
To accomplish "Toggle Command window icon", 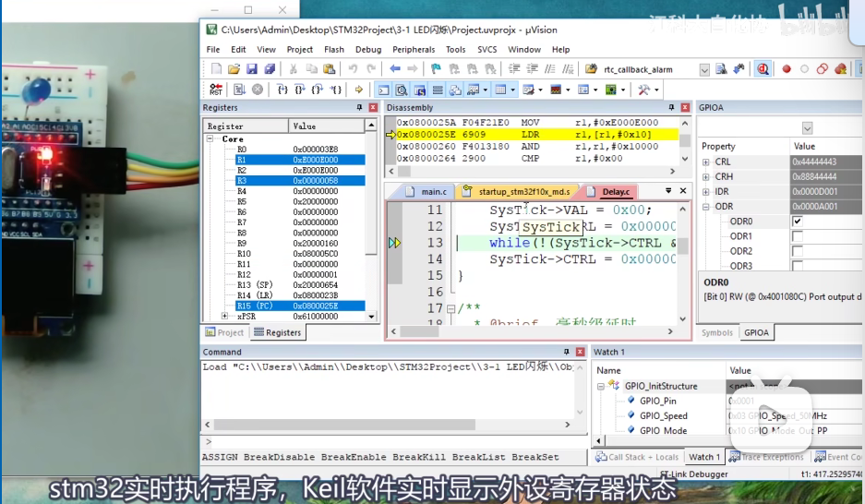I will click(383, 90).
